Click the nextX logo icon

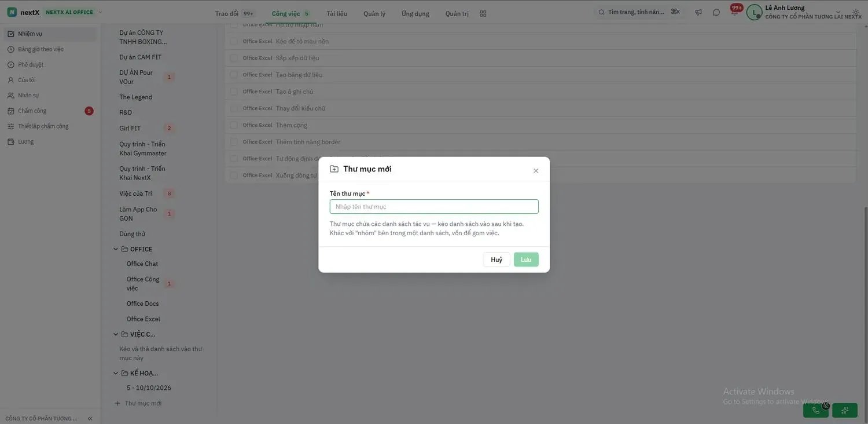(x=12, y=12)
